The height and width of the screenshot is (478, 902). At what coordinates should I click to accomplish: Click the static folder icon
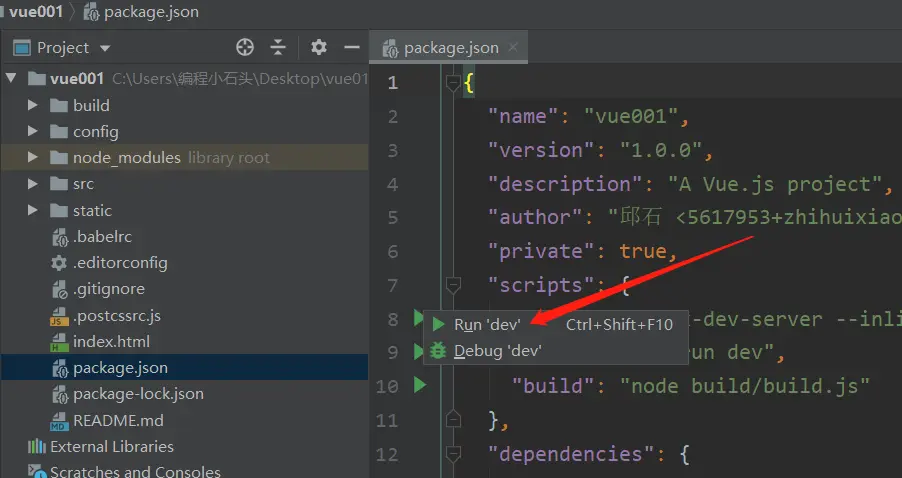pyautogui.click(x=59, y=211)
